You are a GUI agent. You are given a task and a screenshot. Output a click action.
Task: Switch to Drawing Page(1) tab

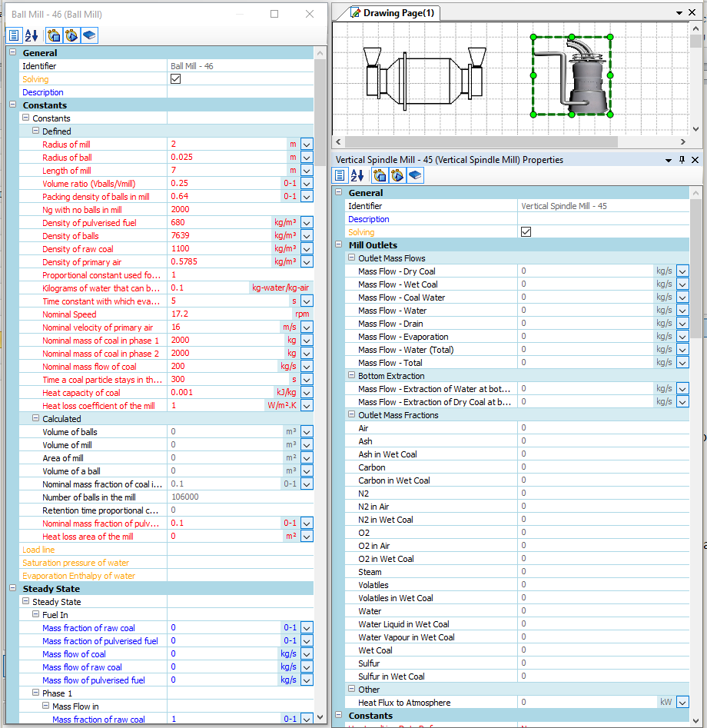click(398, 13)
